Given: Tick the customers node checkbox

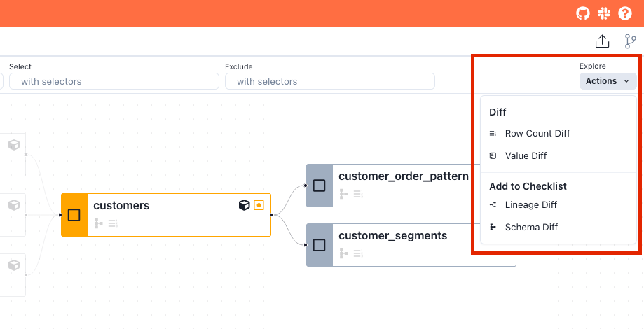Looking at the screenshot, I should point(74,215).
